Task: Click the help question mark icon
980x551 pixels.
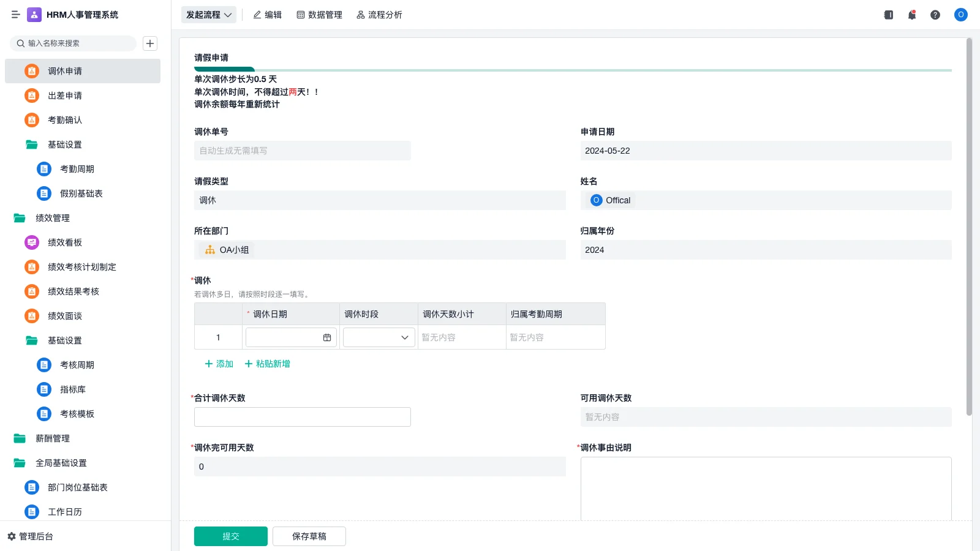Action: [x=935, y=15]
